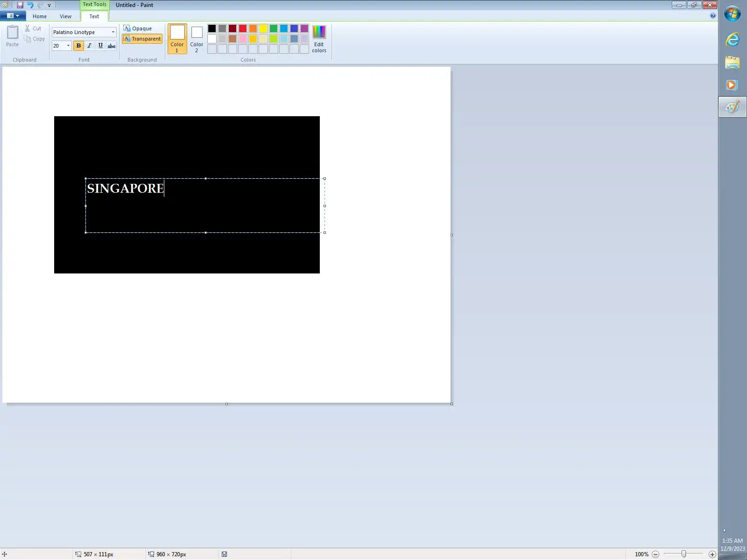Pick the orange color swatch
The width and height of the screenshot is (747, 560).
coord(253,28)
